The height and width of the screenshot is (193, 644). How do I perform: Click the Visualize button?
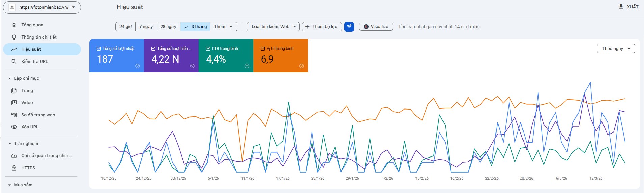376,27
